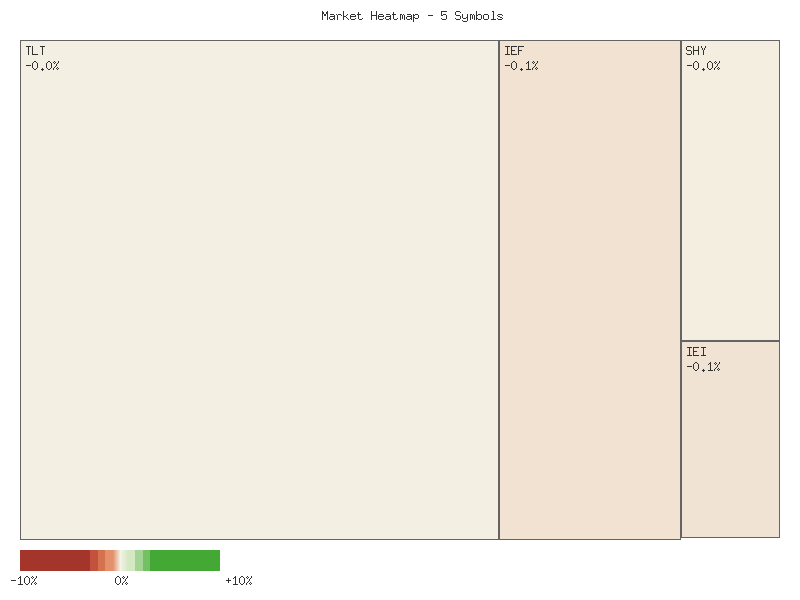Toggle the SHY -0.0% change value
Screen dimensions: 800x600
tap(703, 64)
